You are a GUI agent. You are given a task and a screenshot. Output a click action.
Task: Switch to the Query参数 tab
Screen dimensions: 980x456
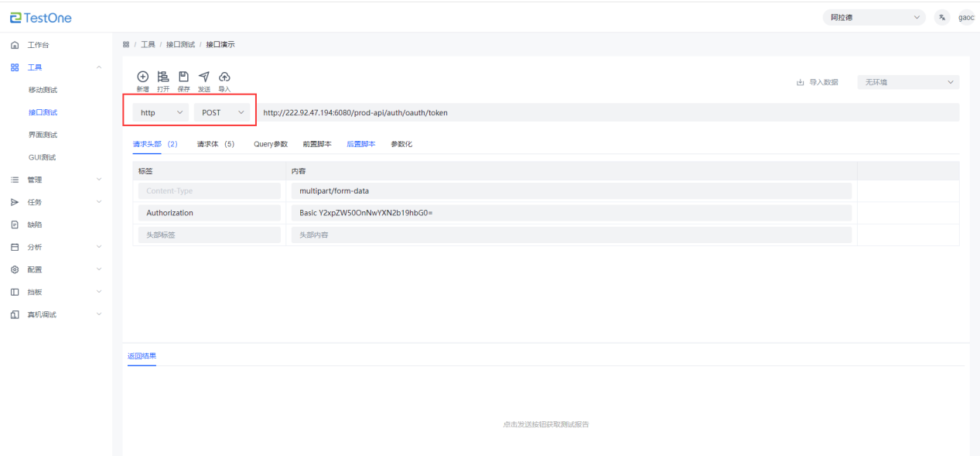[x=270, y=144]
